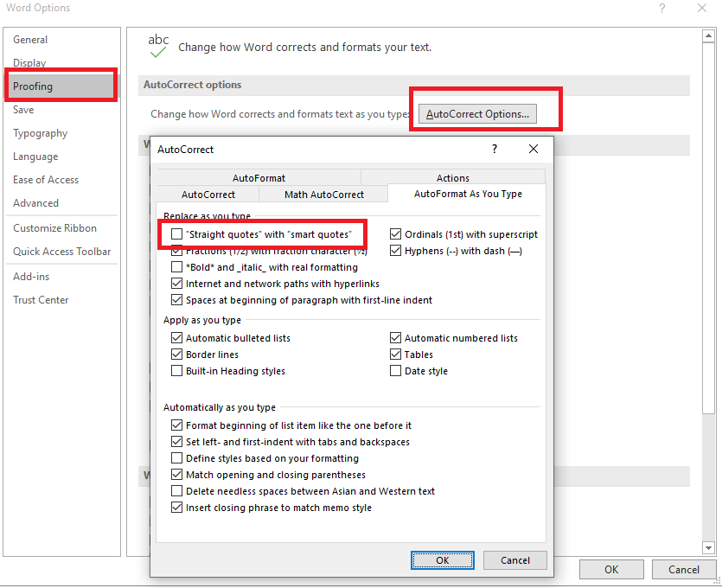Open the Trust Center category
Viewport: 722px width, 588px height.
(61, 300)
